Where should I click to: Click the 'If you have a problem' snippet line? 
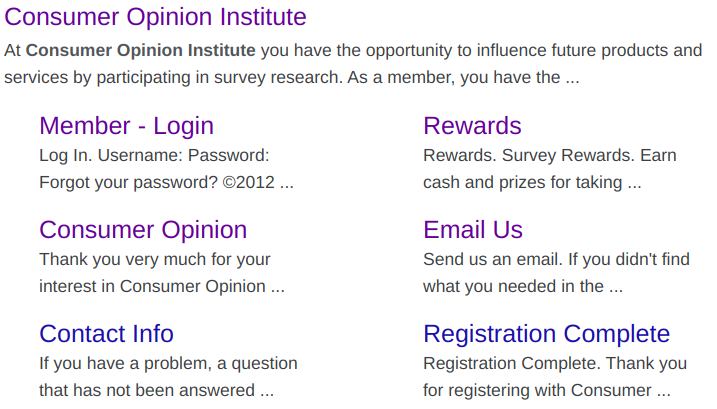(168, 363)
